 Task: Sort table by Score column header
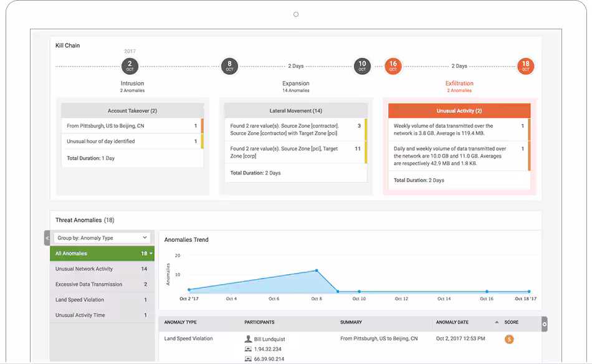click(x=511, y=322)
